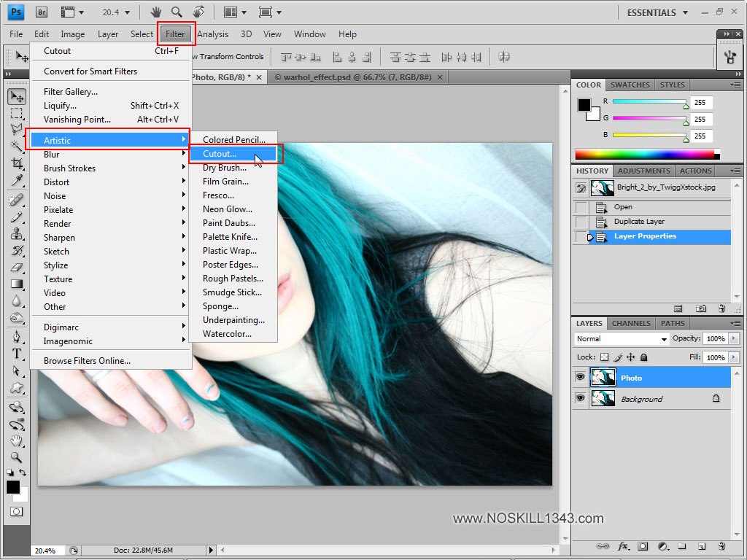Open the Image menu

(x=73, y=34)
